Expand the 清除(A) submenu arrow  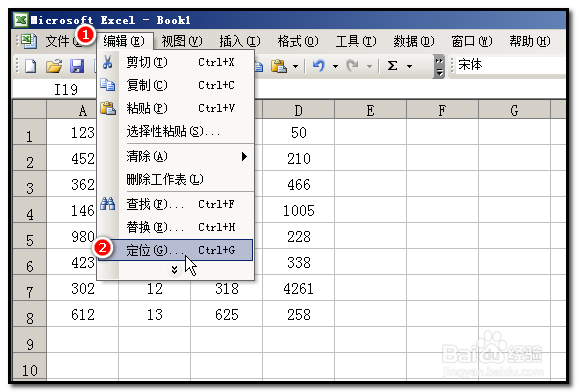[244, 157]
